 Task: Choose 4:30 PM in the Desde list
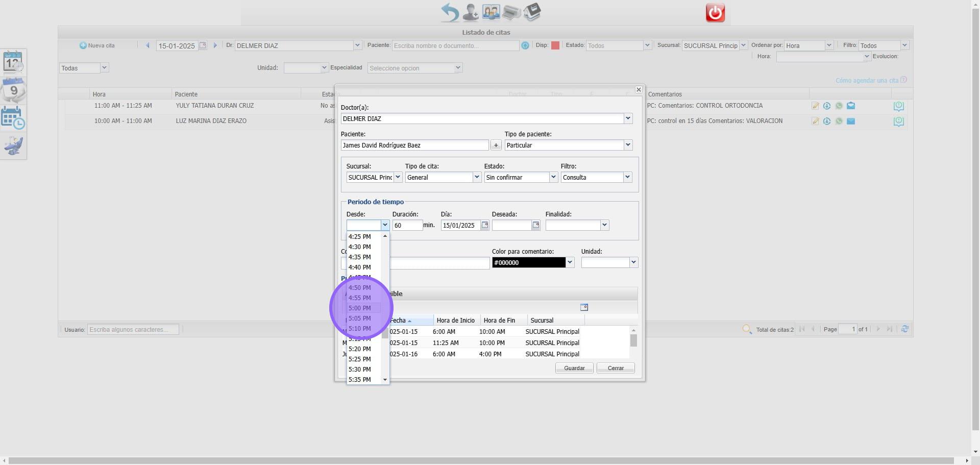[x=360, y=247]
